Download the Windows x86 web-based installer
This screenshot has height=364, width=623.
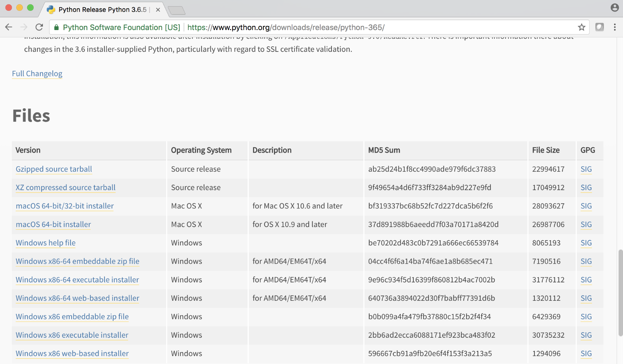point(72,353)
